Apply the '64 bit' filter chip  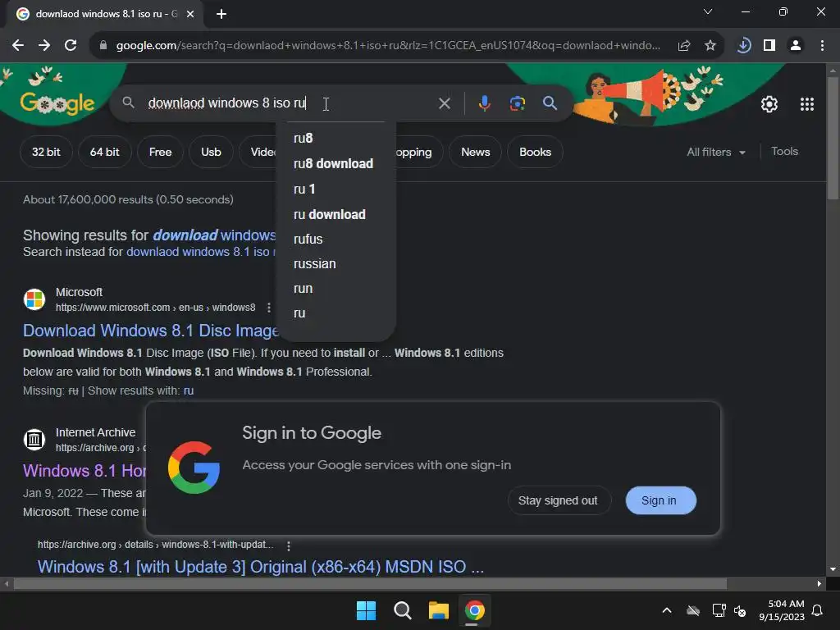[x=104, y=152]
